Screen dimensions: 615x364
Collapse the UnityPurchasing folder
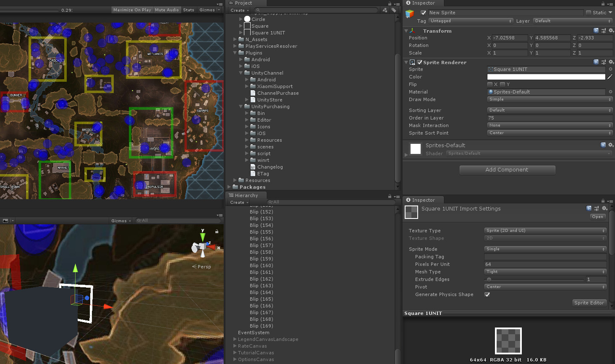tap(241, 107)
